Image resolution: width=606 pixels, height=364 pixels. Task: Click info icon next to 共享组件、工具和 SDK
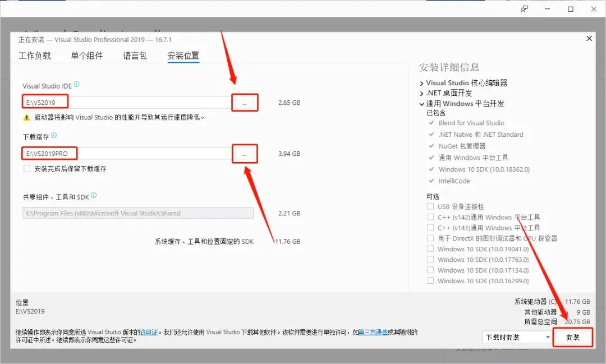tap(94, 196)
